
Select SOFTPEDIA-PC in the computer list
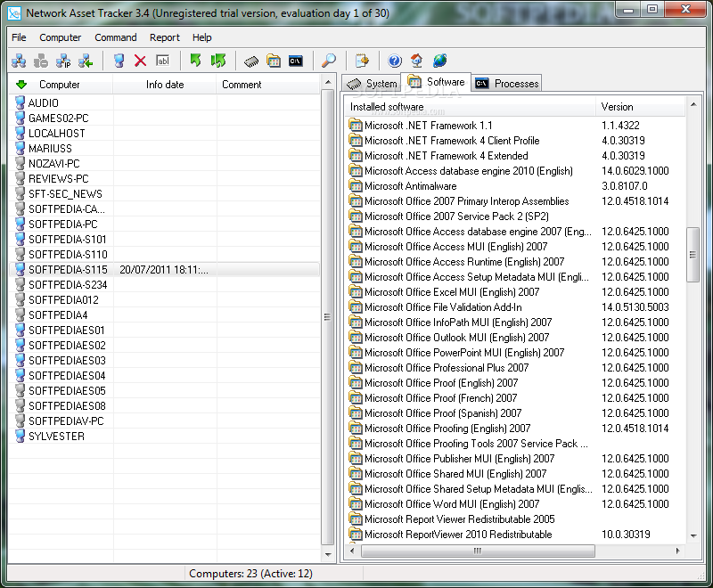point(63,224)
